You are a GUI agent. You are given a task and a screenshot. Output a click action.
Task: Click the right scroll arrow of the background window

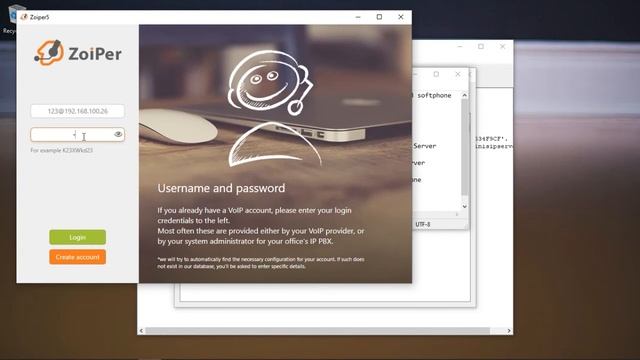tap(509, 331)
